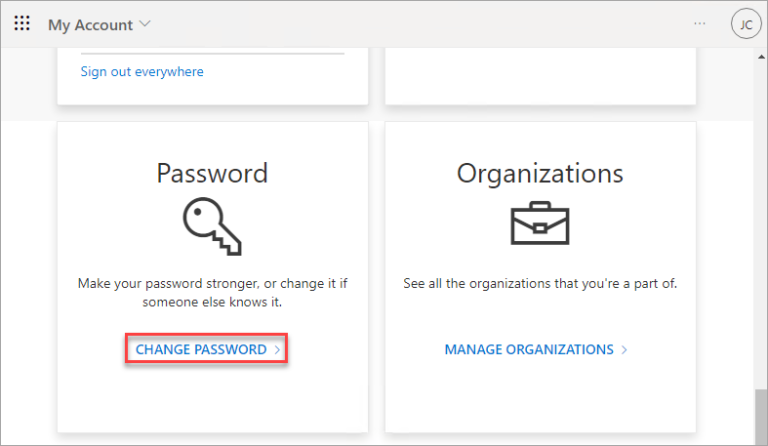Click the Organizations card heading
The height and width of the screenshot is (446, 768).
[x=540, y=173]
